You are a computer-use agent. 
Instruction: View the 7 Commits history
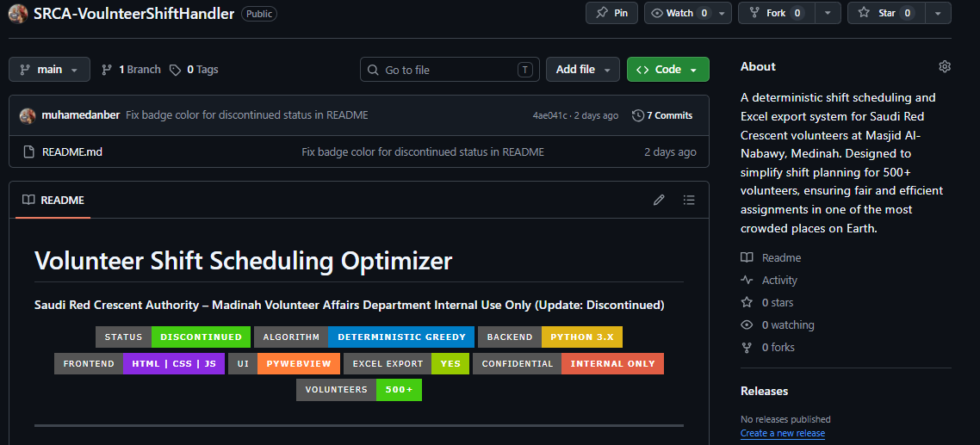pos(662,115)
